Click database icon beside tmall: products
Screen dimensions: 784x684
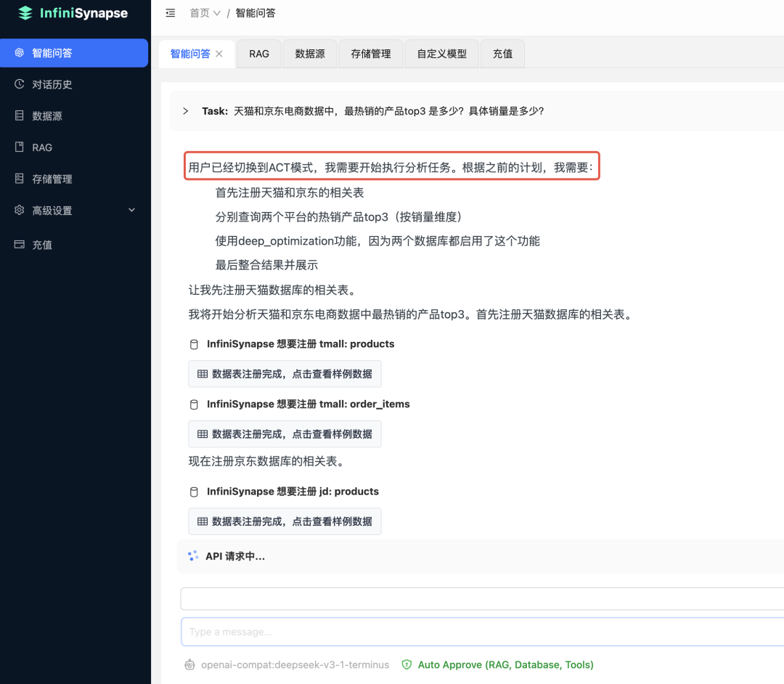(x=194, y=344)
